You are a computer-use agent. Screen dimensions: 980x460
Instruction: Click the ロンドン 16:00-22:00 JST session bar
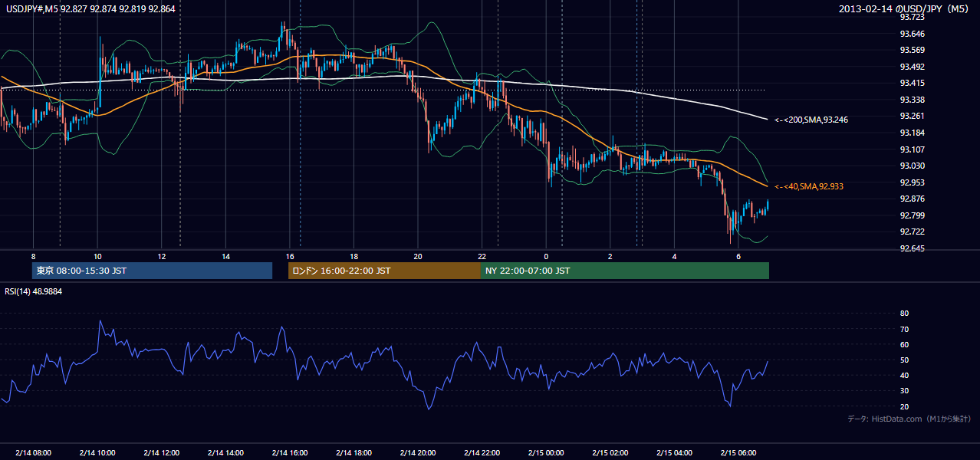[x=384, y=271]
